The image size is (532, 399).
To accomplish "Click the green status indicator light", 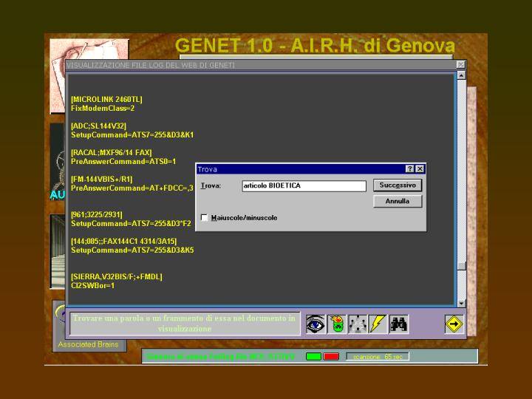I will (313, 356).
